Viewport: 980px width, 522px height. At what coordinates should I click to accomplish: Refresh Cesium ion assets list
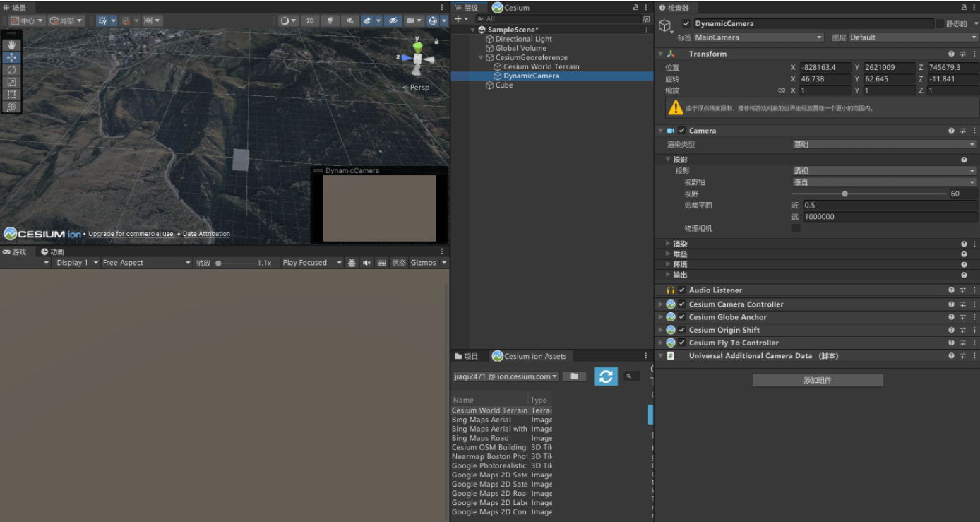[606, 376]
